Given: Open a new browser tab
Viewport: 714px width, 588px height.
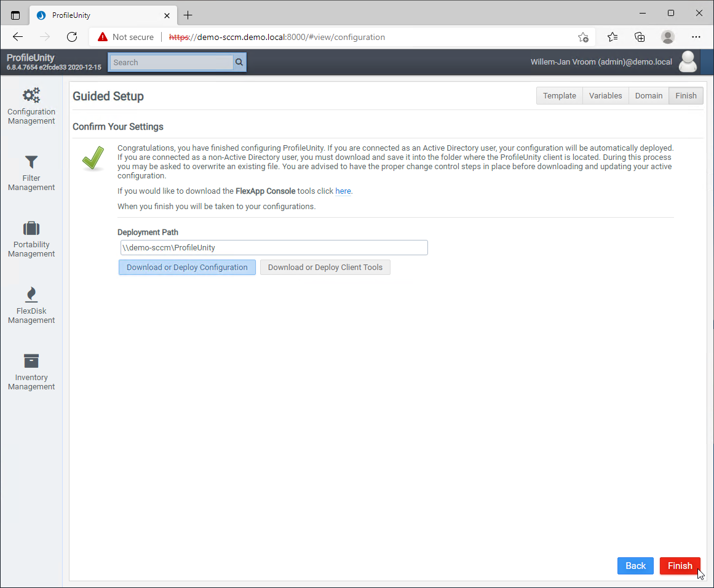Looking at the screenshot, I should [x=188, y=15].
